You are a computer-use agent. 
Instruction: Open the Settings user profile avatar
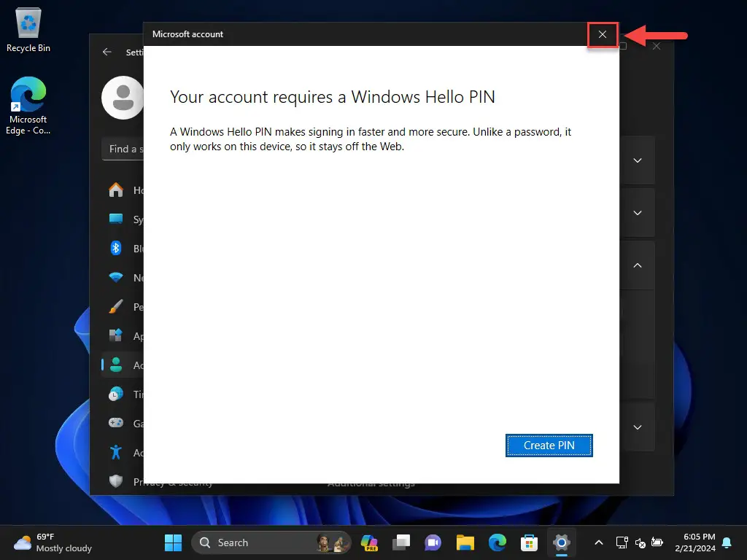pos(123,98)
